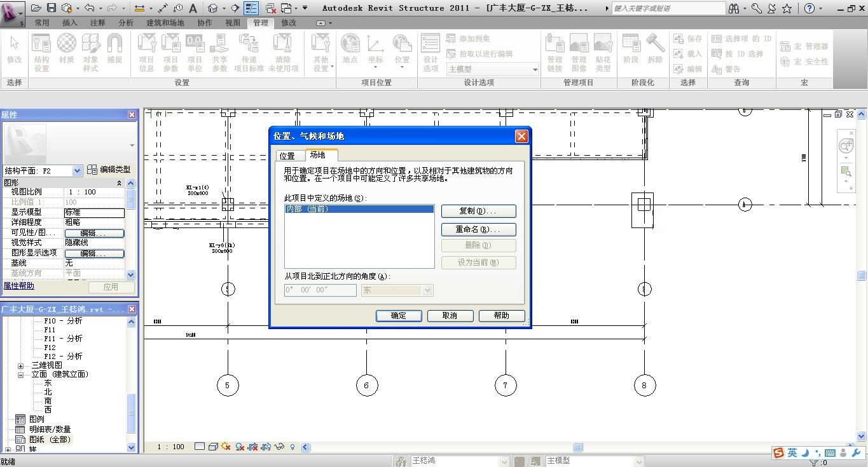This screenshot has height=467, width=868.
Task: Click the 可见性/图形 编辑 button
Action: [x=94, y=233]
